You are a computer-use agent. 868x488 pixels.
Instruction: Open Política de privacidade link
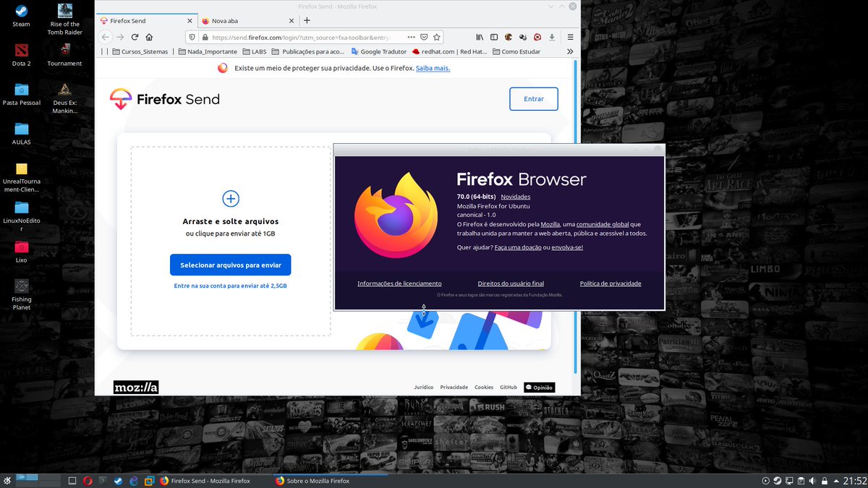(610, 283)
